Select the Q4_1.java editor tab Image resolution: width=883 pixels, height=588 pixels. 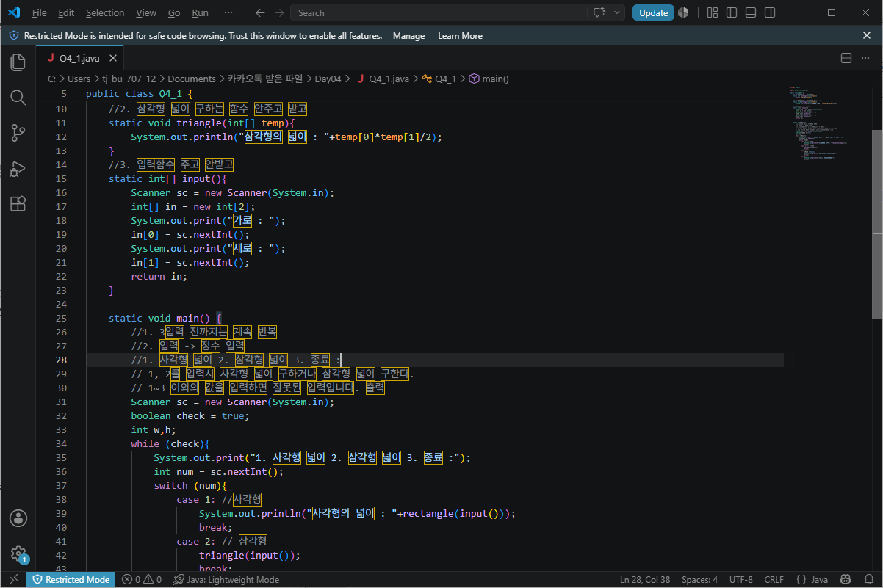point(79,58)
